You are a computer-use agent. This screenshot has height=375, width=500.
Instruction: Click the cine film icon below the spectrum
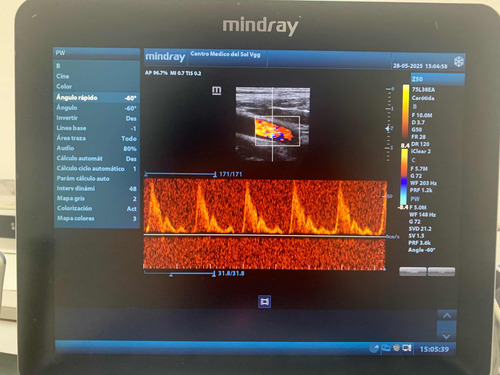click(x=264, y=302)
